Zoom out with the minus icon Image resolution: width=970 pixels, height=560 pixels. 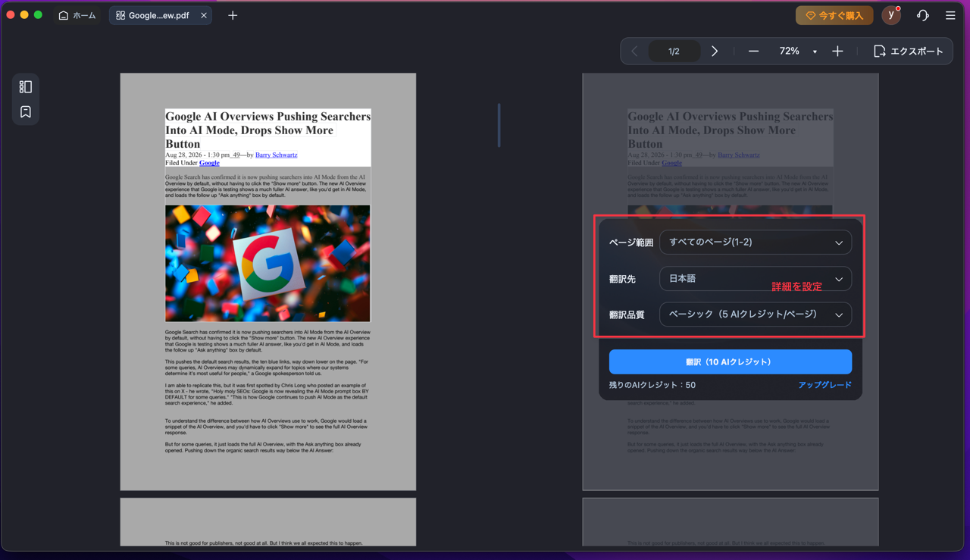[x=753, y=52]
